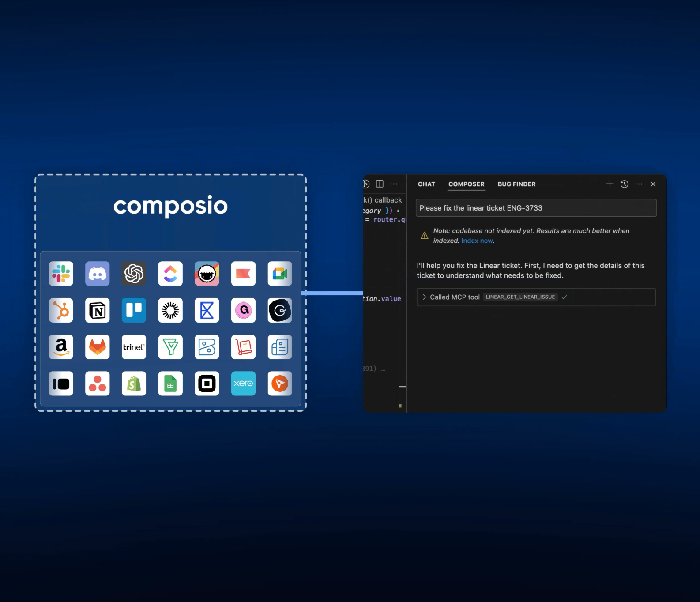The height and width of the screenshot is (602, 700).
Task: Select the ClickUp app icon
Action: pos(170,274)
